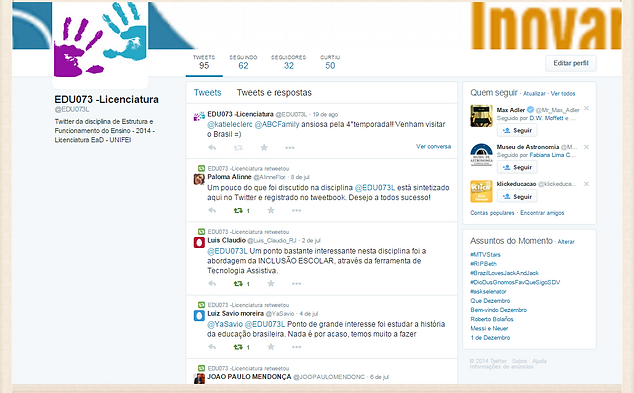634x393 pixels.
Task: Open the 1 de Dezembro trend
Action: click(490, 338)
